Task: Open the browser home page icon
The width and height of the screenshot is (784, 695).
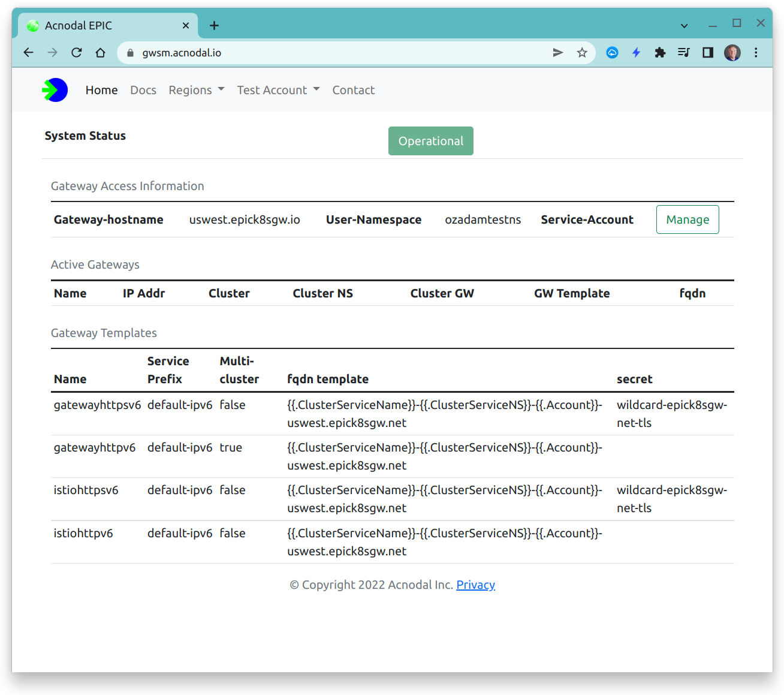Action: coord(100,53)
